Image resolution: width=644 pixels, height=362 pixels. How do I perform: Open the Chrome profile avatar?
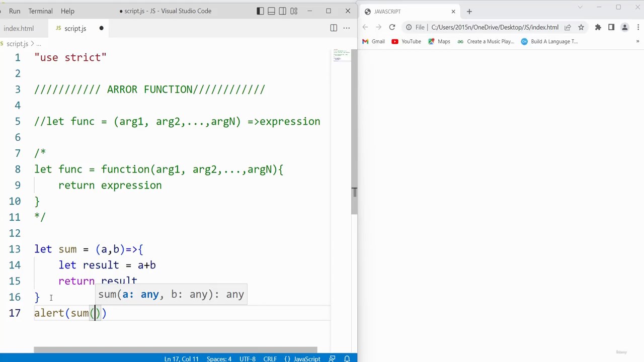click(625, 27)
